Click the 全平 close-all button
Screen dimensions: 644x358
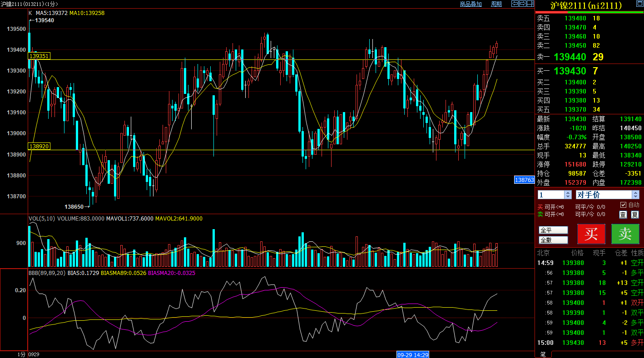point(553,230)
